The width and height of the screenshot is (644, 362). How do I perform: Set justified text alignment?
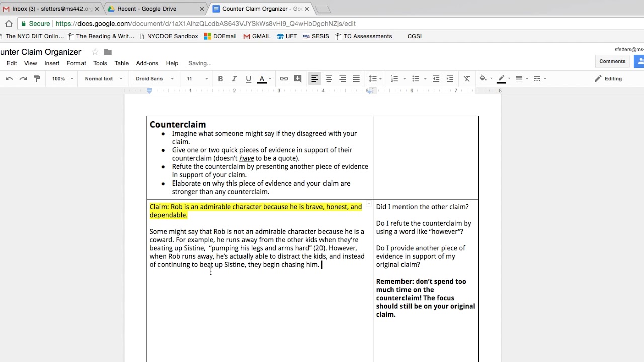pos(356,79)
